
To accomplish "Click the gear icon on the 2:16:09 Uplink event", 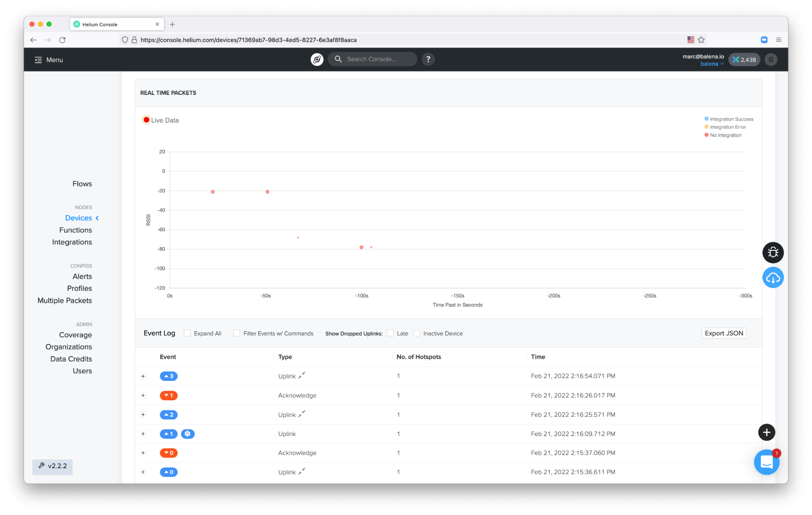I will [x=188, y=434].
